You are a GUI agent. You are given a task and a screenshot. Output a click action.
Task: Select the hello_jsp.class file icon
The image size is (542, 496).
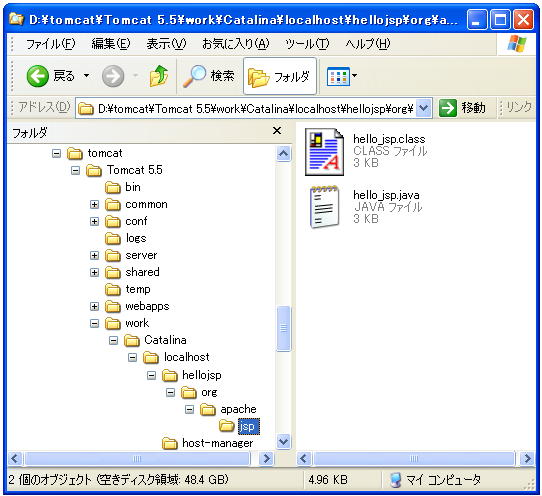324,152
